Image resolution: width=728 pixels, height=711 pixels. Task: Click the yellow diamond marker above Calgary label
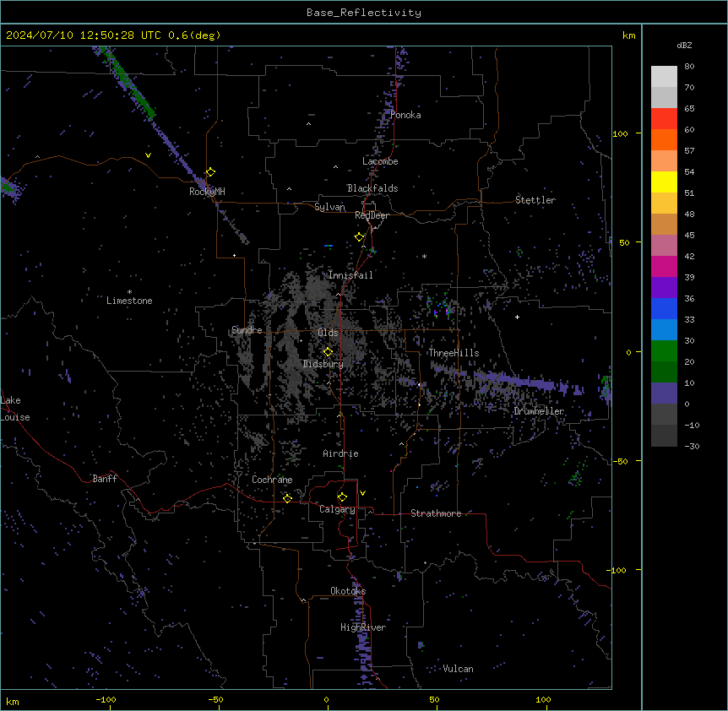(342, 497)
